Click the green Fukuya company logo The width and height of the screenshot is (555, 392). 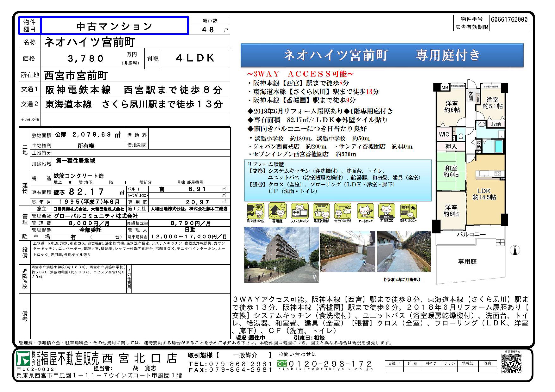pos(23,358)
